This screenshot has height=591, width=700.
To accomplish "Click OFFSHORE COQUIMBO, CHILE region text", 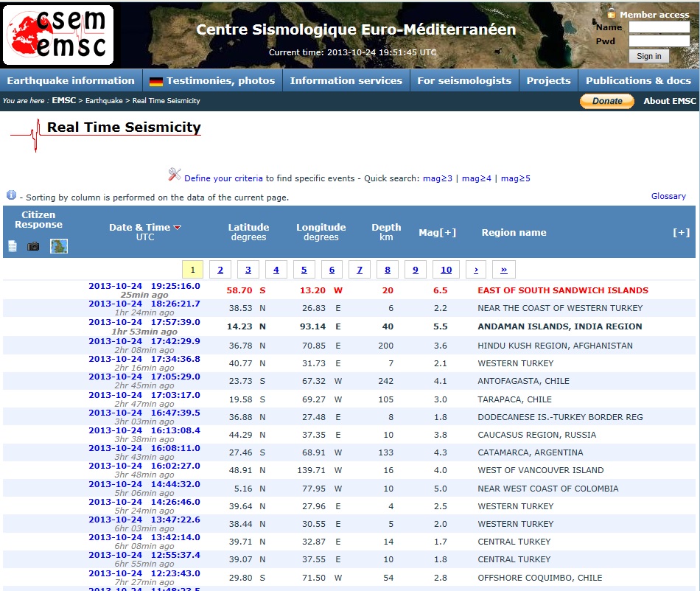I will tap(539, 578).
